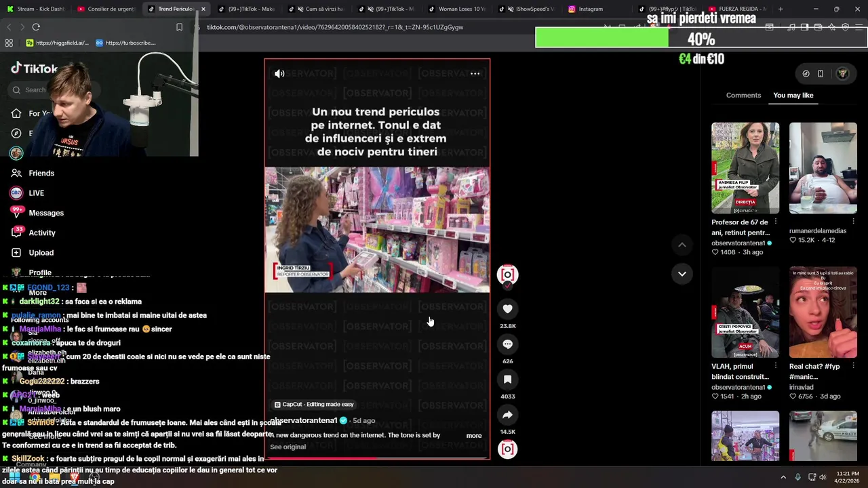Image resolution: width=868 pixels, height=488 pixels.
Task: Click the Windows Start button
Action: click(x=14, y=477)
